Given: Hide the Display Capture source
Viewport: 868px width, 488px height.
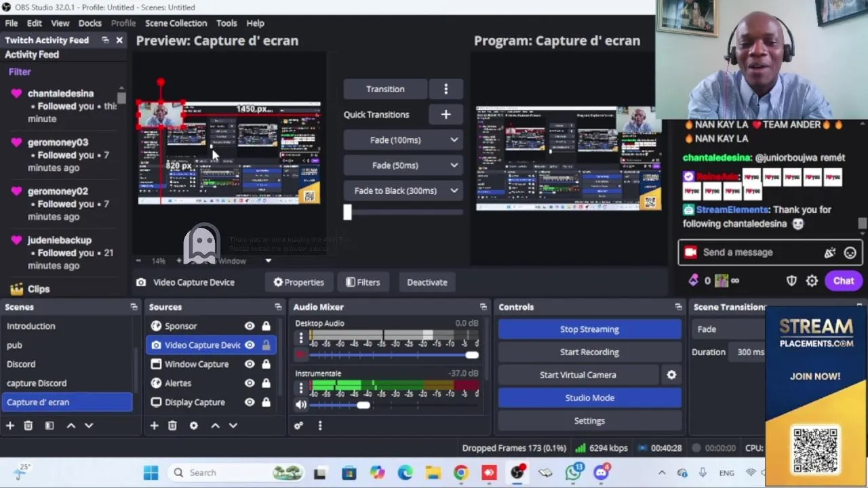Looking at the screenshot, I should 250,402.
